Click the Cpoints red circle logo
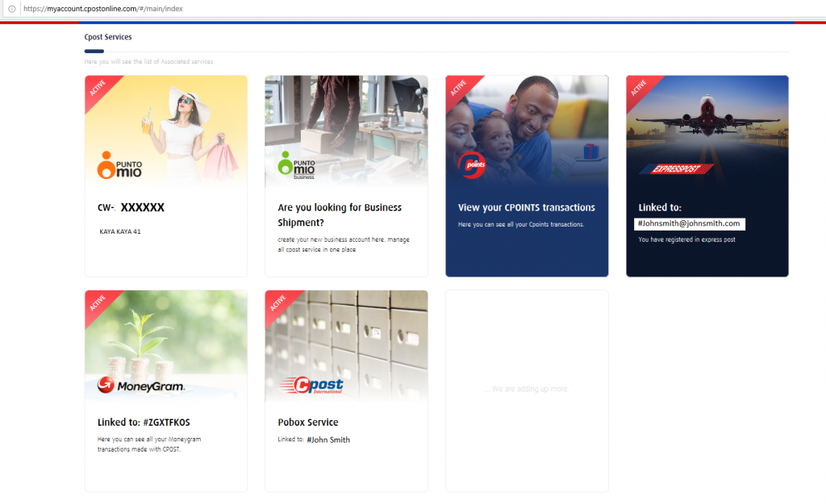This screenshot has width=826, height=504. coord(471,165)
